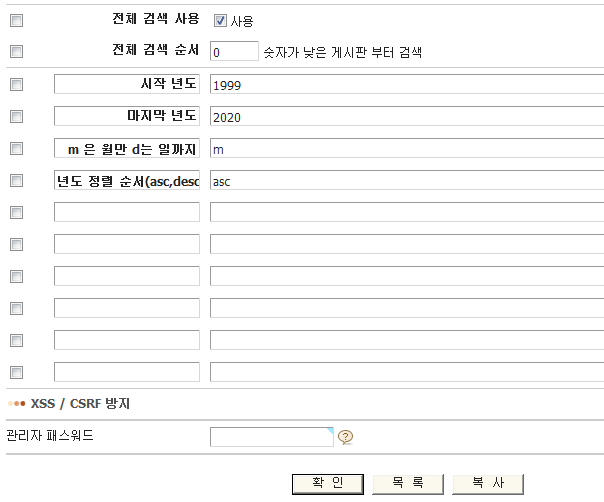Click the value field containing 1999
The height and width of the screenshot is (502, 604).
[x=406, y=85]
